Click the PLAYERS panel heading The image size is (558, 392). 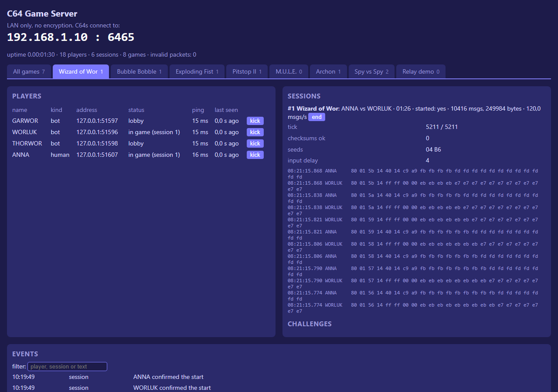(27, 96)
